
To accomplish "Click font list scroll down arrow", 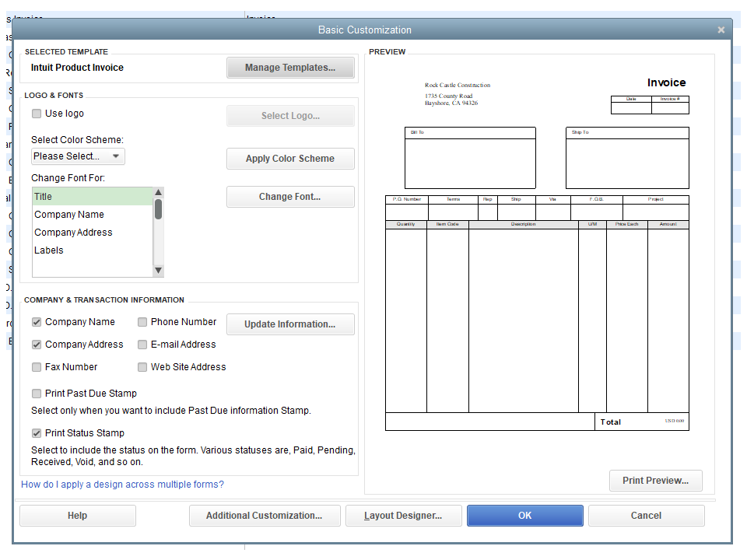I will coord(159,271).
